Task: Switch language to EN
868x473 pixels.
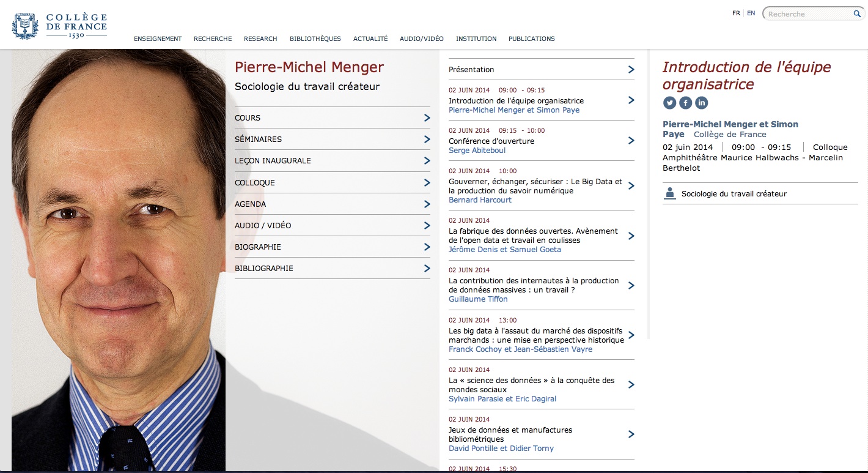Action: click(x=751, y=13)
